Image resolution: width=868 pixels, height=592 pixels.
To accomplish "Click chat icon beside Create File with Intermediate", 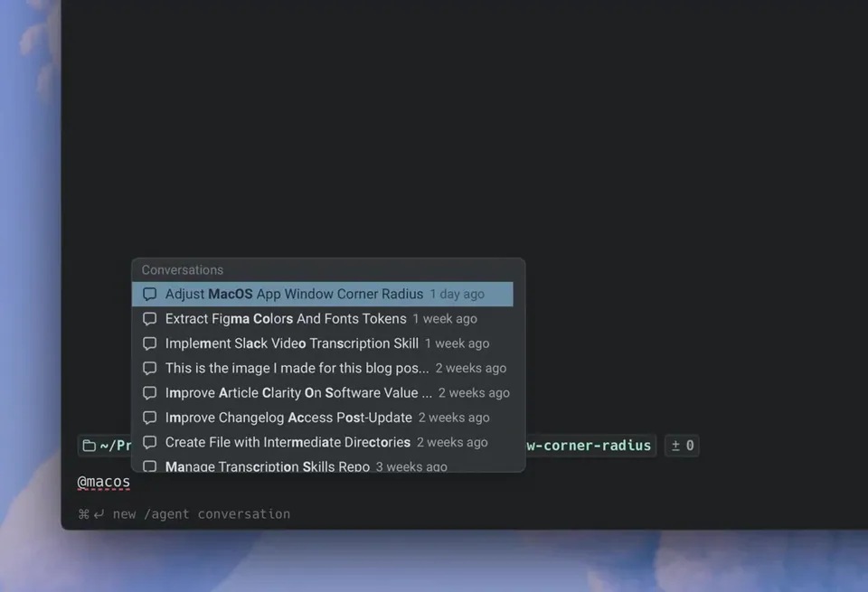I will [149, 442].
